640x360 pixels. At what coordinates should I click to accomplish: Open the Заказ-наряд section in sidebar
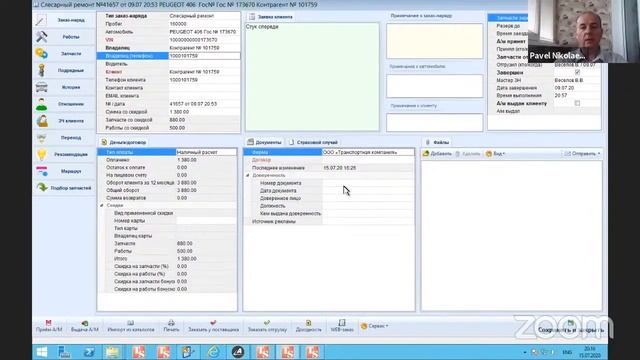pos(64,20)
